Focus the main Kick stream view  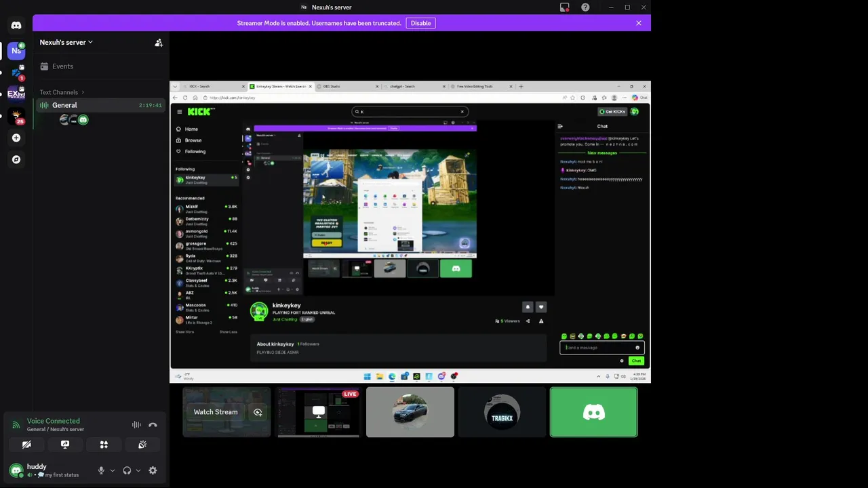pyautogui.click(x=410, y=232)
